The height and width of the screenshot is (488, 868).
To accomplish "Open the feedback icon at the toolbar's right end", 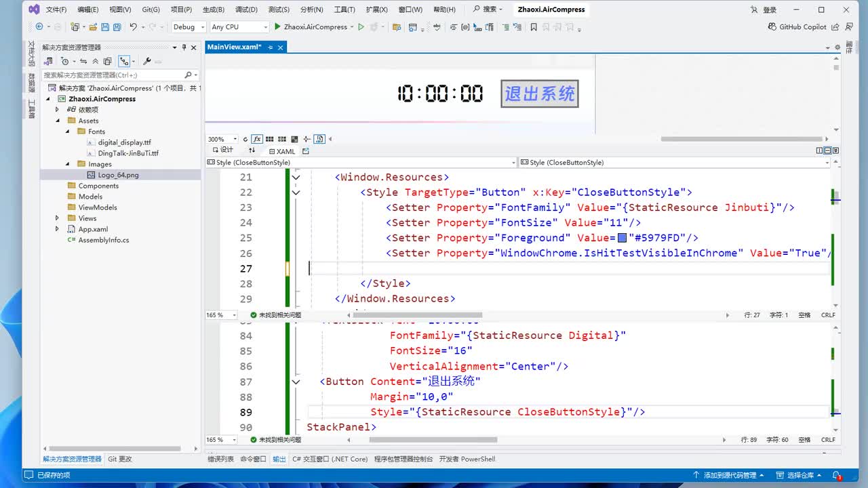I will (x=850, y=27).
